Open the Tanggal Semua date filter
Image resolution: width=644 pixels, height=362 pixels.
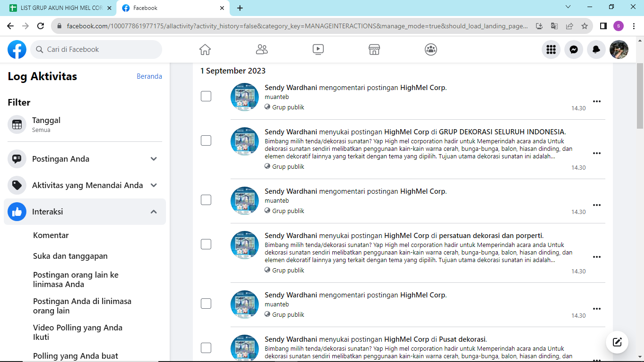(x=85, y=125)
